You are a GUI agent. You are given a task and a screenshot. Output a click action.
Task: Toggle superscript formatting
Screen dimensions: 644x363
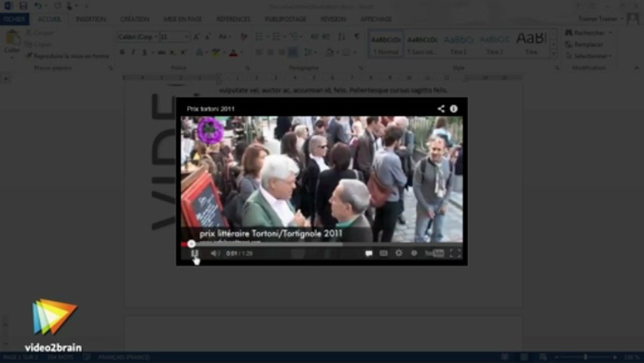(x=184, y=52)
